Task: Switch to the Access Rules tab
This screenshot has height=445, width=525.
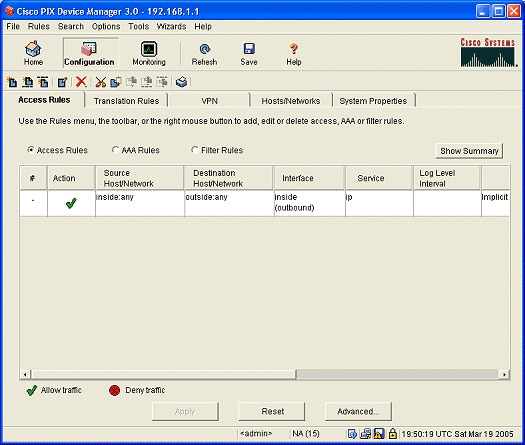Action: tap(44, 100)
